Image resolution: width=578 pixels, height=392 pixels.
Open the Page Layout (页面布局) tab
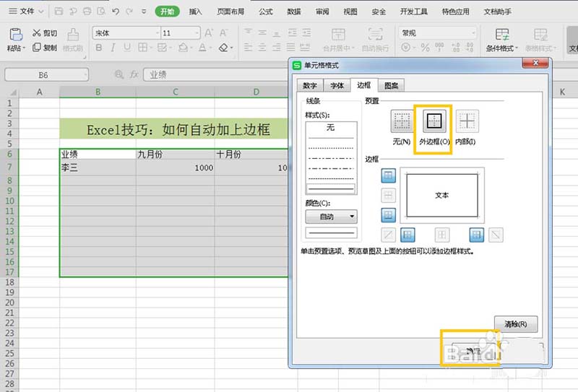click(230, 12)
